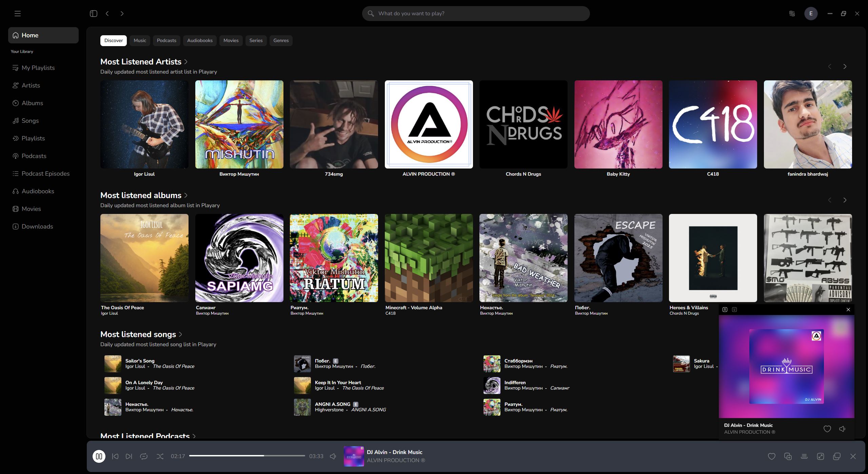Screen dimensions: 868x474
Task: Open My Playlists in sidebar
Action: tap(43, 68)
